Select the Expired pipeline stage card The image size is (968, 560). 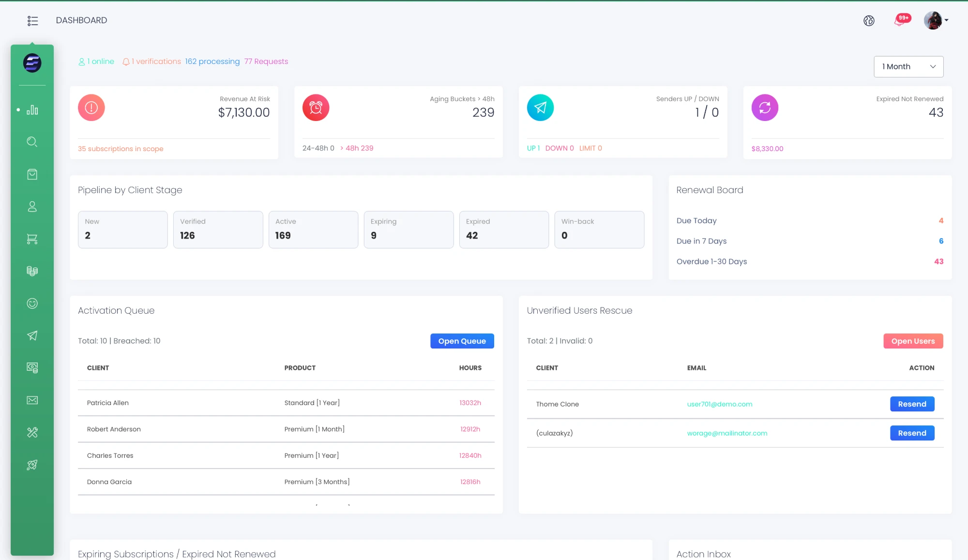[x=504, y=229]
